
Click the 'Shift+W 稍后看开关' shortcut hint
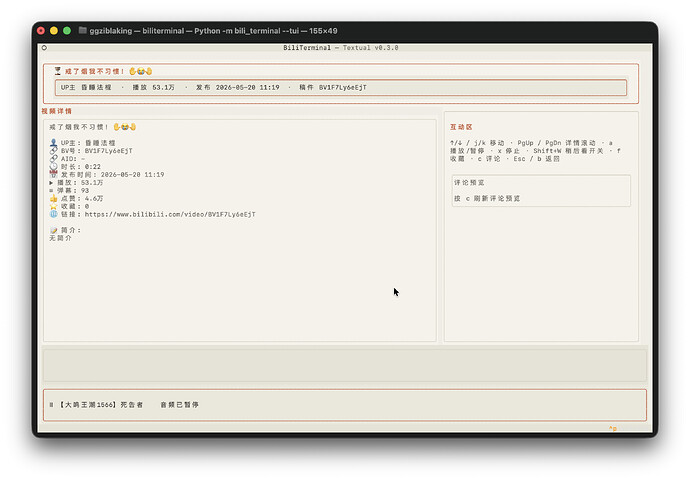tap(569, 150)
